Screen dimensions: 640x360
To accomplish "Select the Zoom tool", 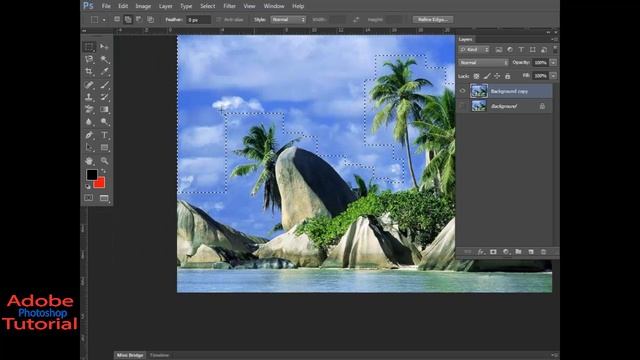I will [x=104, y=161].
